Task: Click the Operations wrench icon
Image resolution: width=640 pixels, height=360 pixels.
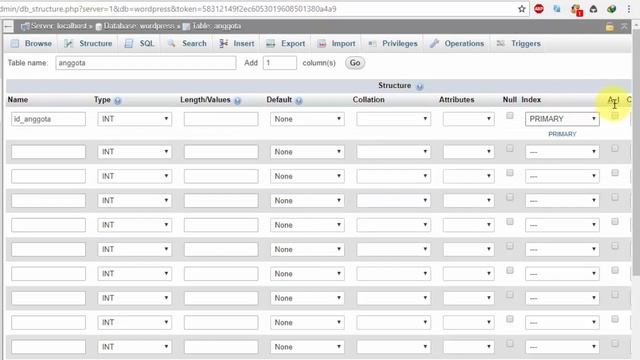Action: (x=434, y=43)
